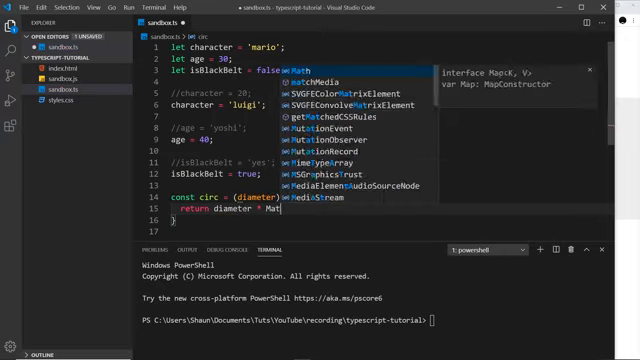
Task: Pick getMatchedCSSRules from suggestions
Action: tap(357, 117)
